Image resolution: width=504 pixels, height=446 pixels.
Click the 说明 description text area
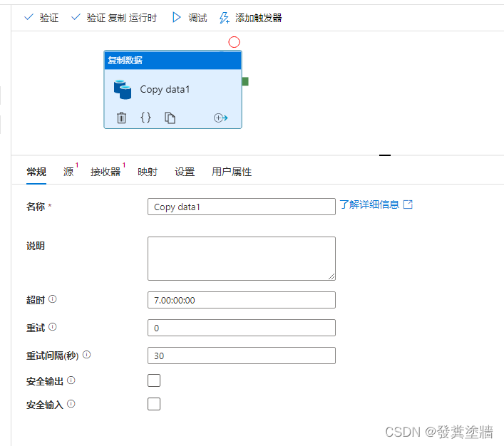[242, 259]
